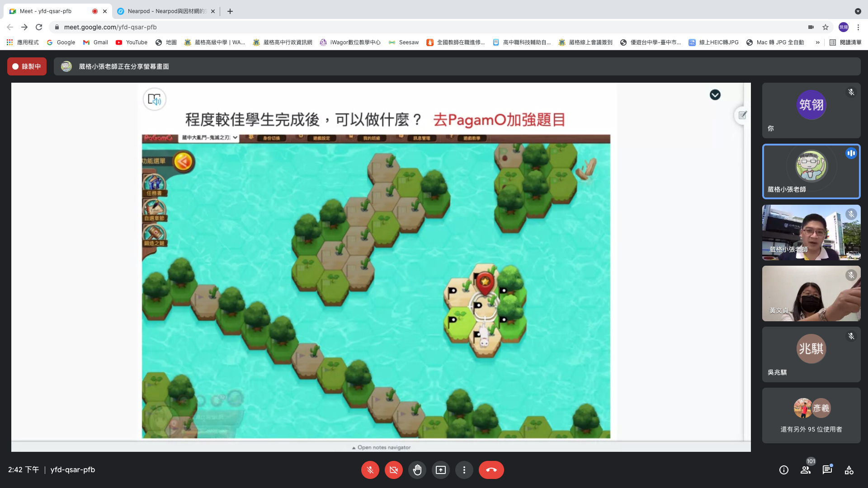This screenshot has height=488, width=868.
Task: Switch to the Nearpod browser tab
Action: (165, 11)
